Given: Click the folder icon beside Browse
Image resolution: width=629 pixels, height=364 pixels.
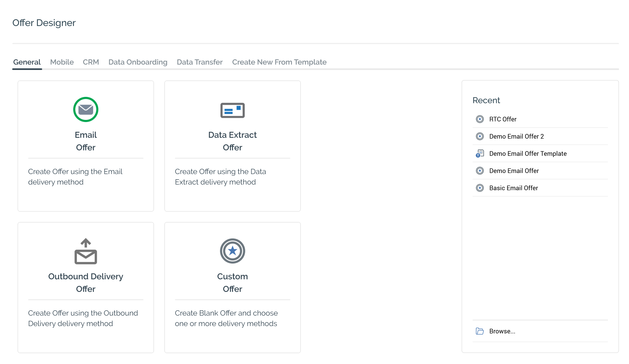Looking at the screenshot, I should click(x=479, y=331).
